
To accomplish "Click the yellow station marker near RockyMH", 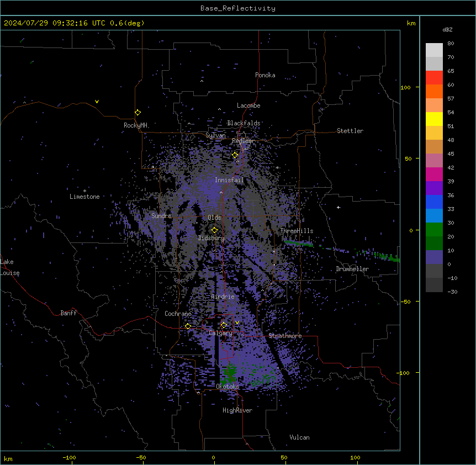I will (137, 113).
